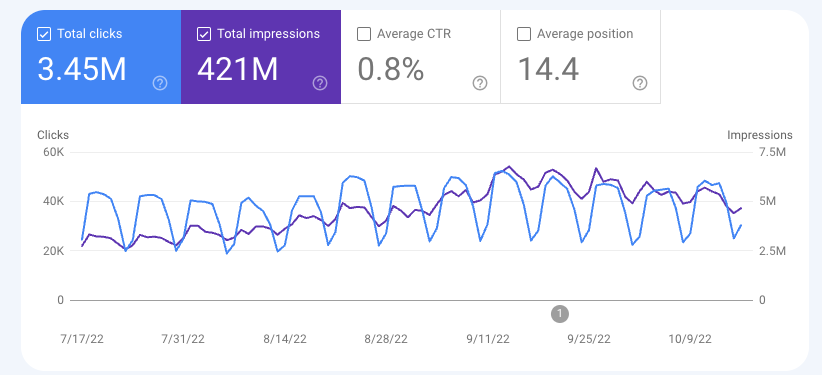This screenshot has width=822, height=375.
Task: Click the 7/17/22 date label
Action: [81, 339]
